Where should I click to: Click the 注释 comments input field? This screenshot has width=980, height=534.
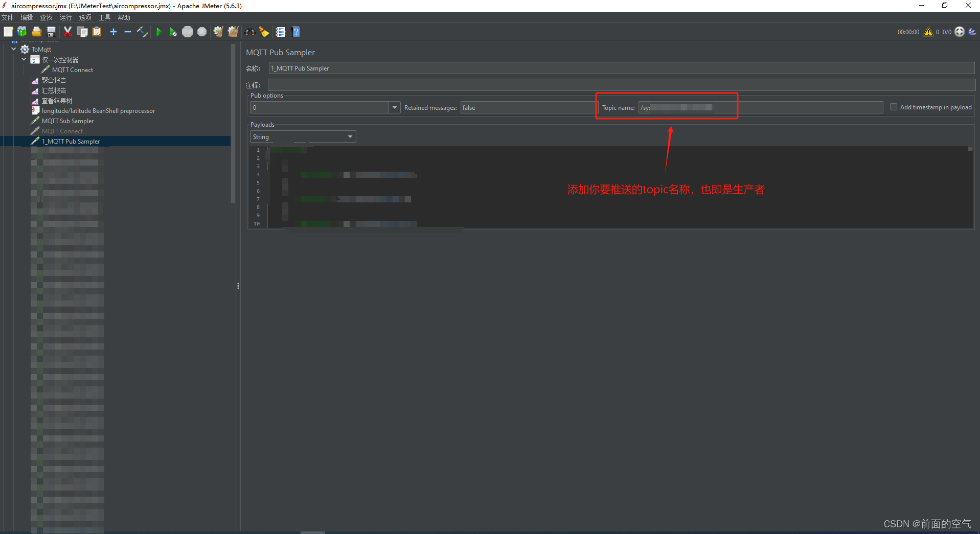[x=622, y=85]
